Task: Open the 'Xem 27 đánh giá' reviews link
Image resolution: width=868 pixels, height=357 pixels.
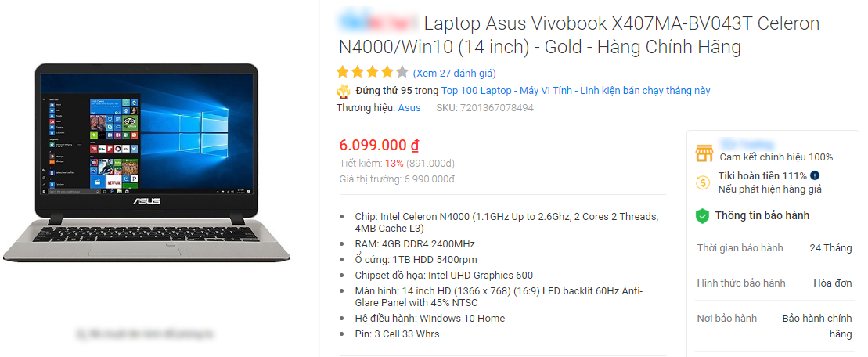Action: (x=455, y=73)
